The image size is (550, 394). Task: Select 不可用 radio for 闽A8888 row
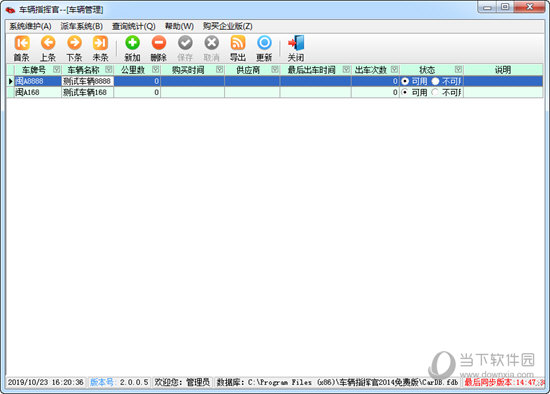[435, 81]
